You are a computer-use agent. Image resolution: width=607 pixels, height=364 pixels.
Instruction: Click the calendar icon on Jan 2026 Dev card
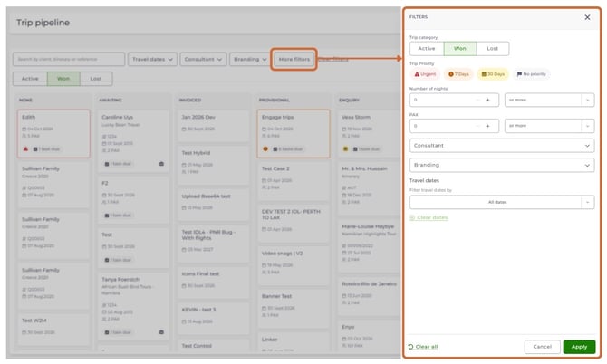(x=184, y=129)
